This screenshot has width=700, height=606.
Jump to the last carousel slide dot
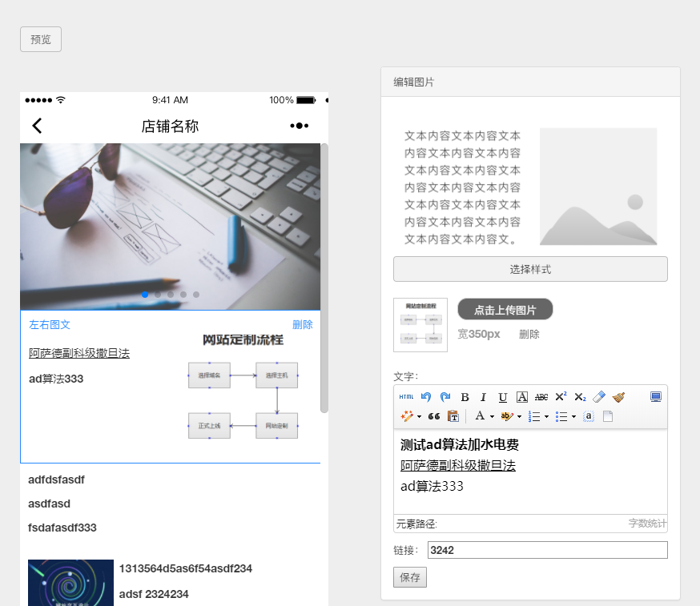coord(196,295)
